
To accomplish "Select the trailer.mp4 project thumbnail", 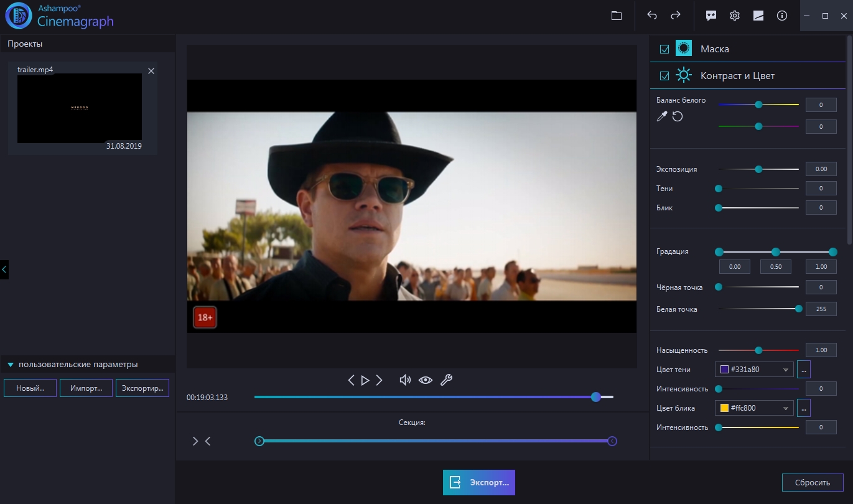I will [80, 108].
